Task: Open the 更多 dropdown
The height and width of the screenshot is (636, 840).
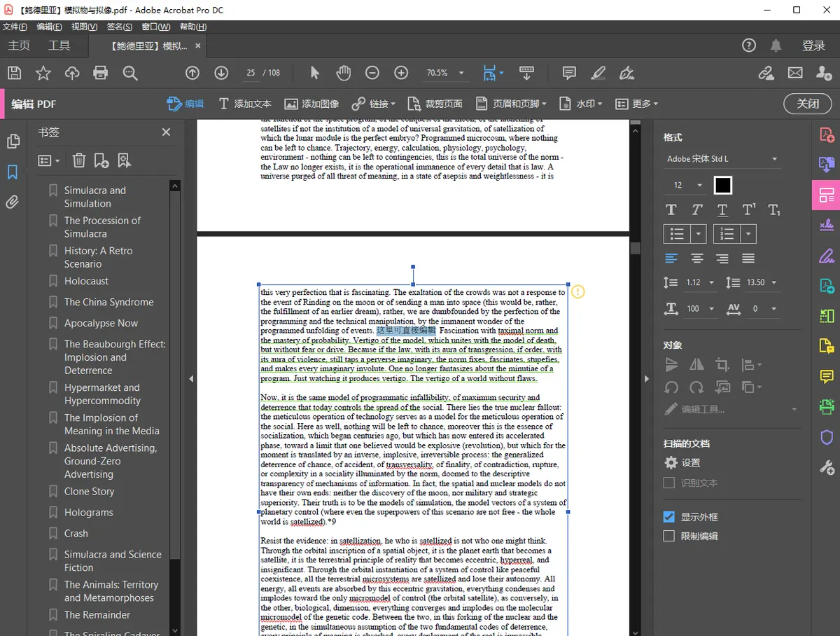Action: click(637, 104)
